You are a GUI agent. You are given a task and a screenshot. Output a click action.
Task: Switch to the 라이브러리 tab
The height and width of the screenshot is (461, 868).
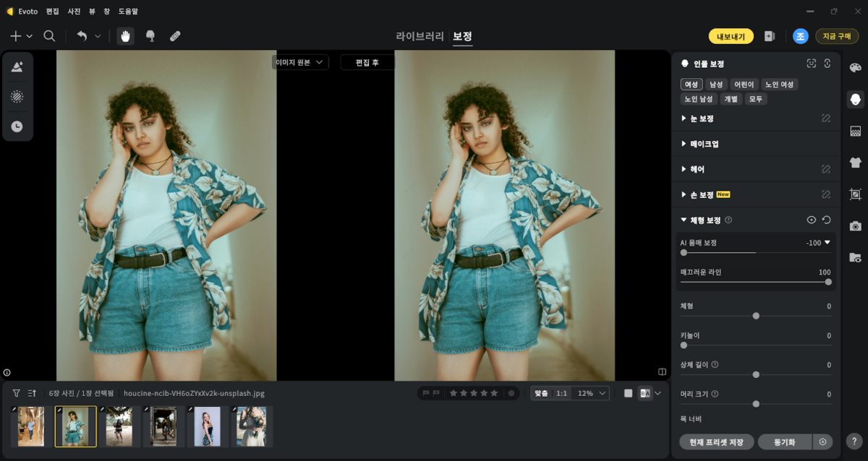[x=420, y=36]
